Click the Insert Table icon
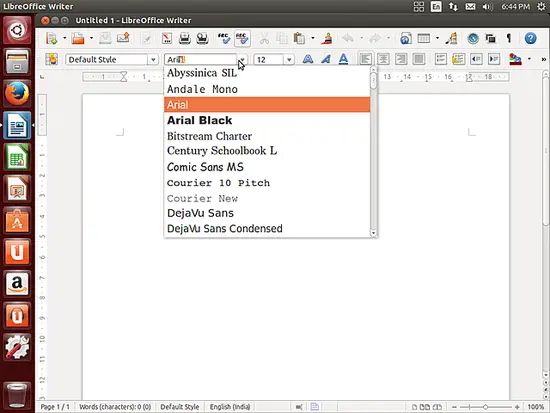The width and height of the screenshot is (550, 413). (x=424, y=38)
